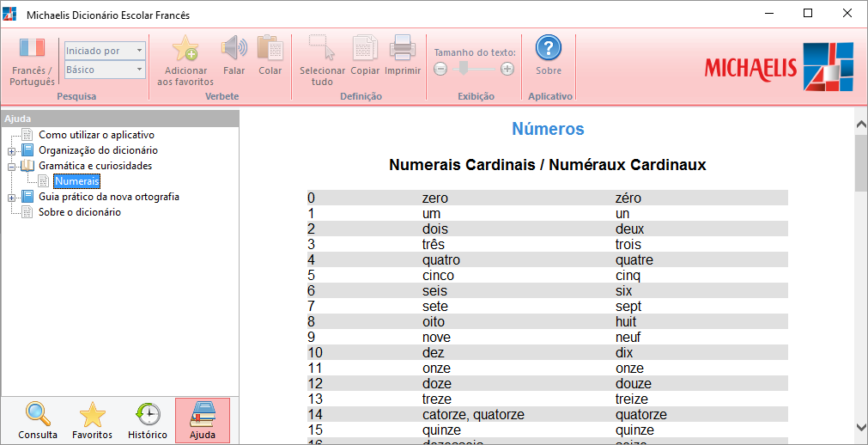Image resolution: width=868 pixels, height=445 pixels.
Task: Select Gramática e curiosidades tree item
Action: (x=95, y=166)
